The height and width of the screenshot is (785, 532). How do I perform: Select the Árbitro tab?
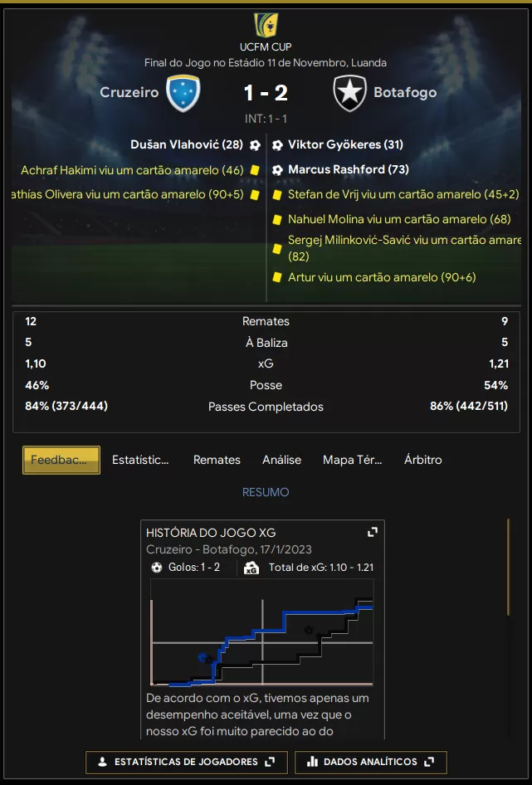pyautogui.click(x=422, y=460)
